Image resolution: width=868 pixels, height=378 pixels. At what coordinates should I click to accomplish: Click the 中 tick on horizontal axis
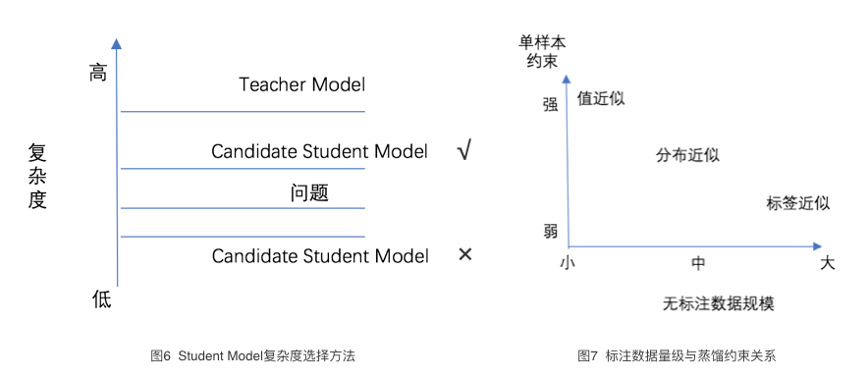pos(698,263)
